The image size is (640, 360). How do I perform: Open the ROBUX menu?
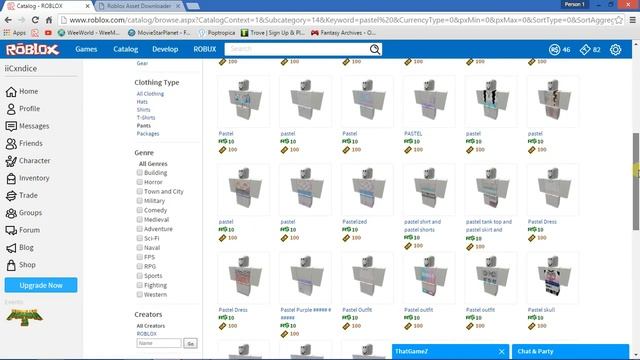click(204, 49)
